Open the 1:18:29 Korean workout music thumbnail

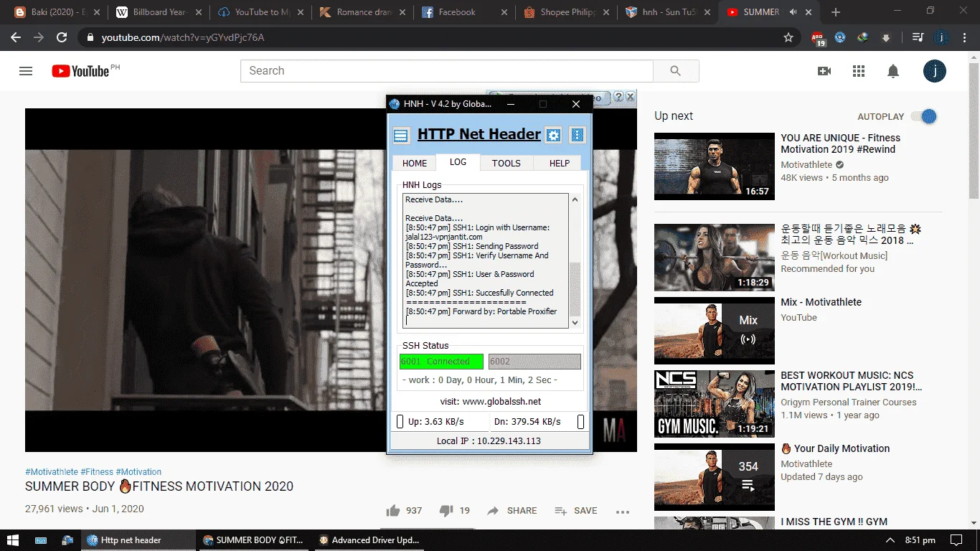pos(715,258)
